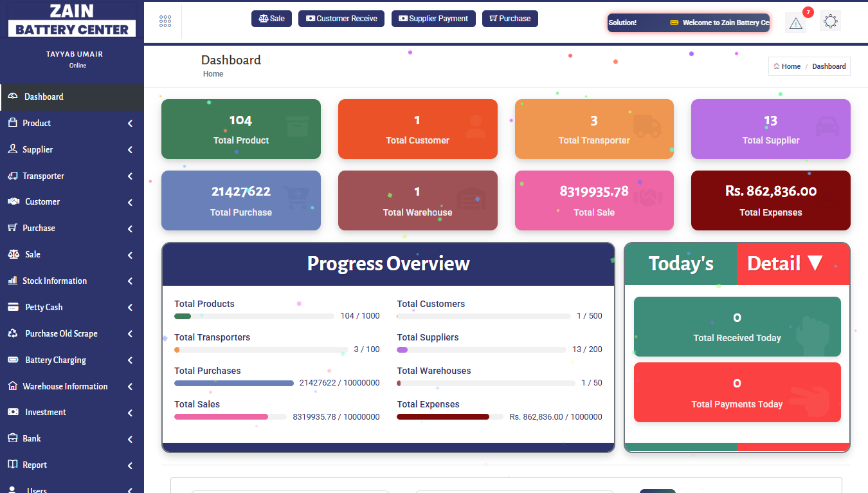Viewport: 868px width, 493px height.
Task: Click the Stock Information chart icon
Action: point(12,281)
